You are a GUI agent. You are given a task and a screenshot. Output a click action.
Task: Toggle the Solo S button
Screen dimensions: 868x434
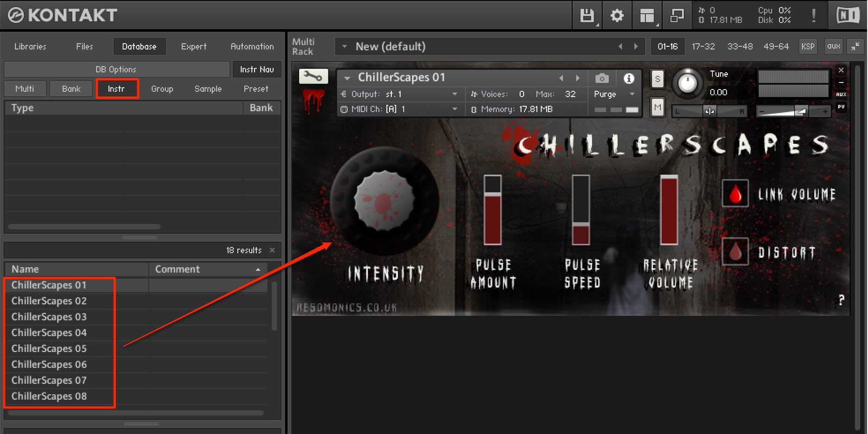point(657,79)
